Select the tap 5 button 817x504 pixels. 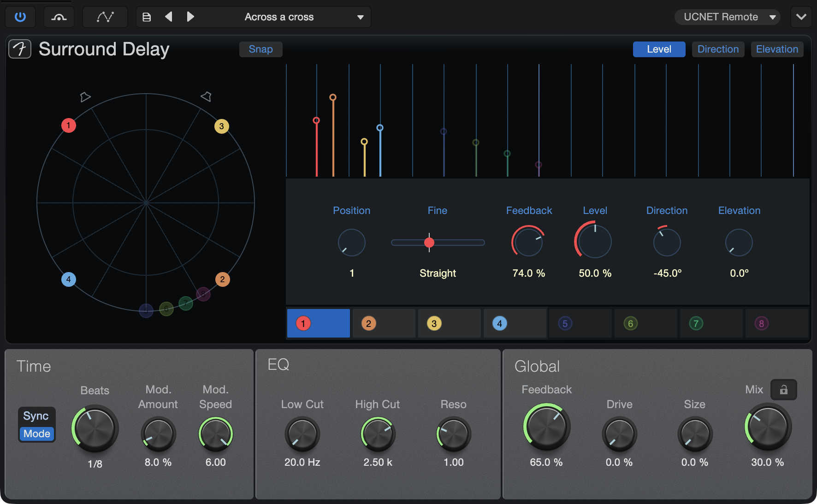click(580, 323)
